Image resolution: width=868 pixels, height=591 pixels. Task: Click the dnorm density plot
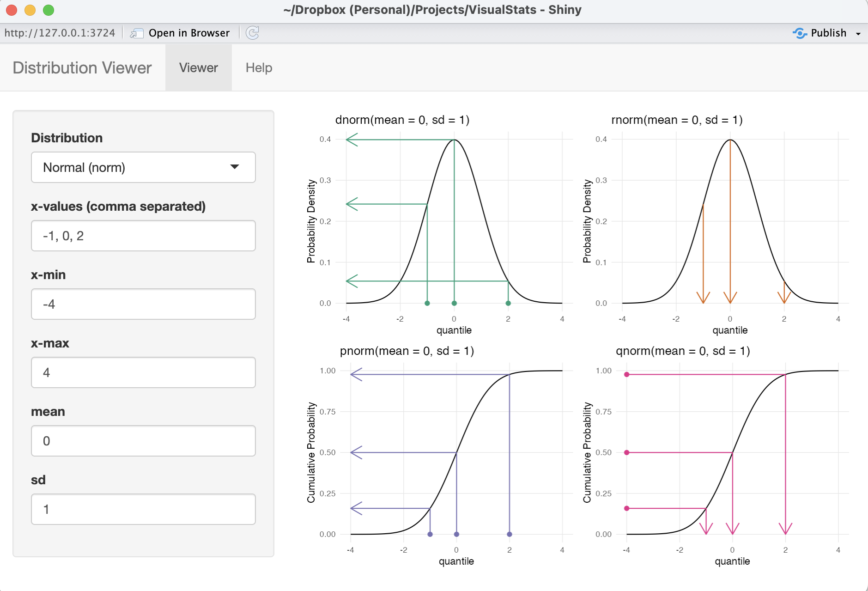tap(454, 222)
